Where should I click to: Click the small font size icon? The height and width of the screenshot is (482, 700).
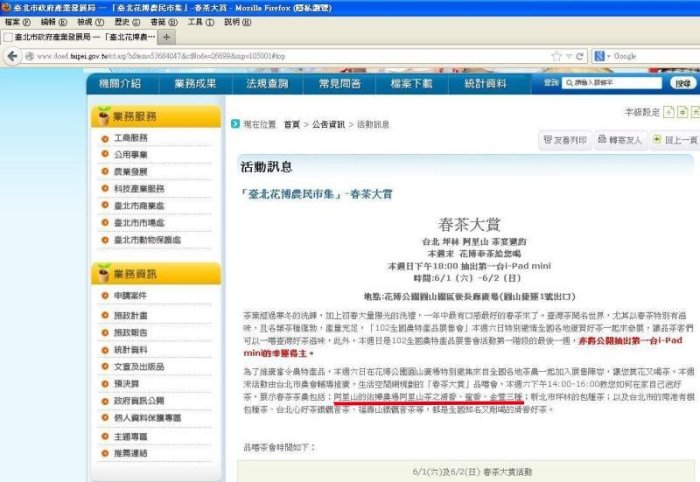(668, 113)
